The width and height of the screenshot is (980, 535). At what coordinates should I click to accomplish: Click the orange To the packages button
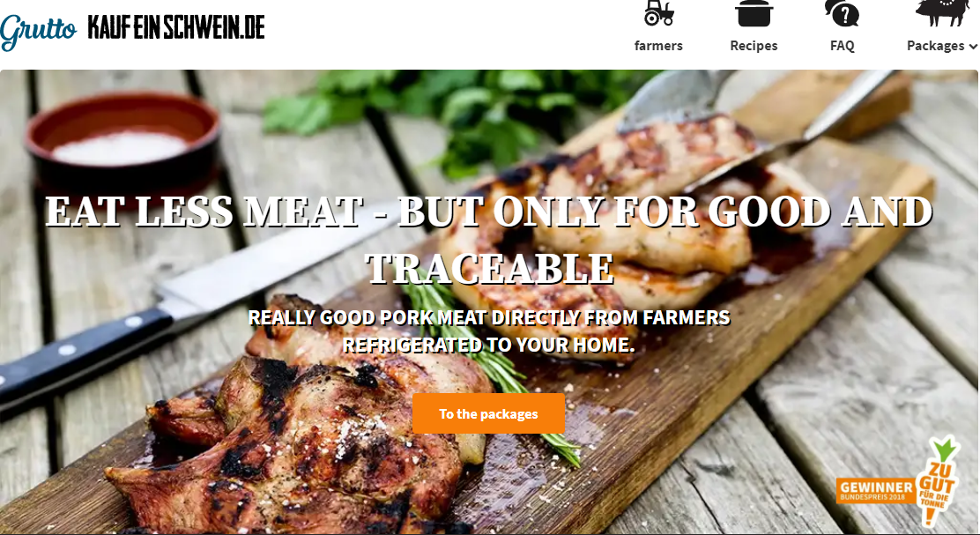[x=489, y=413]
